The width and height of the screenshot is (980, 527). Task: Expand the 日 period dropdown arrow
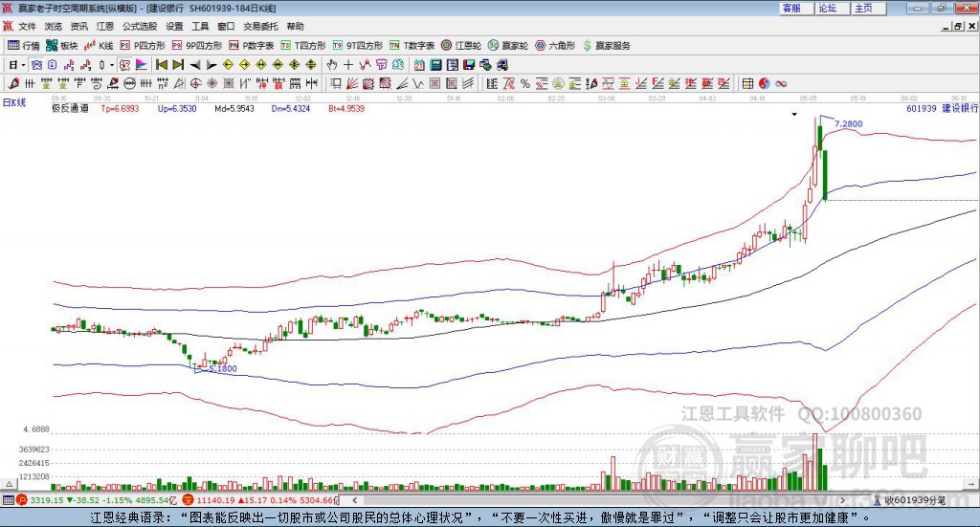click(24, 65)
